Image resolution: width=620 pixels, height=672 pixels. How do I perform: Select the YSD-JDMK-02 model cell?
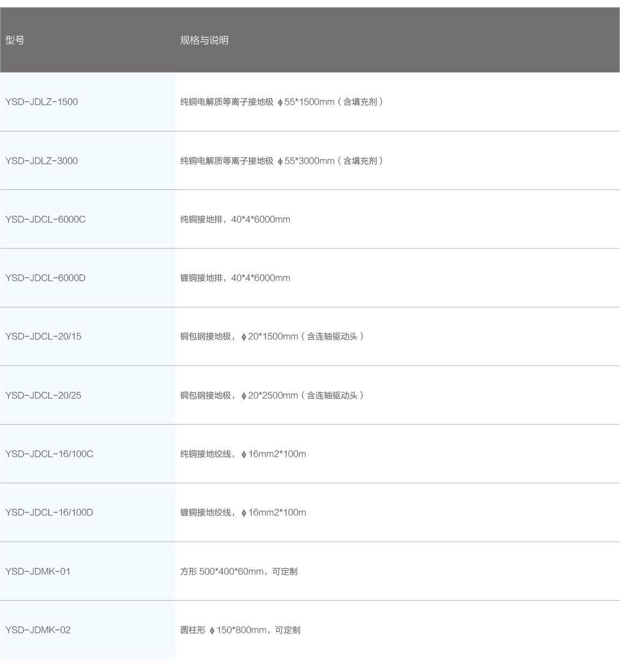pyautogui.click(x=38, y=630)
